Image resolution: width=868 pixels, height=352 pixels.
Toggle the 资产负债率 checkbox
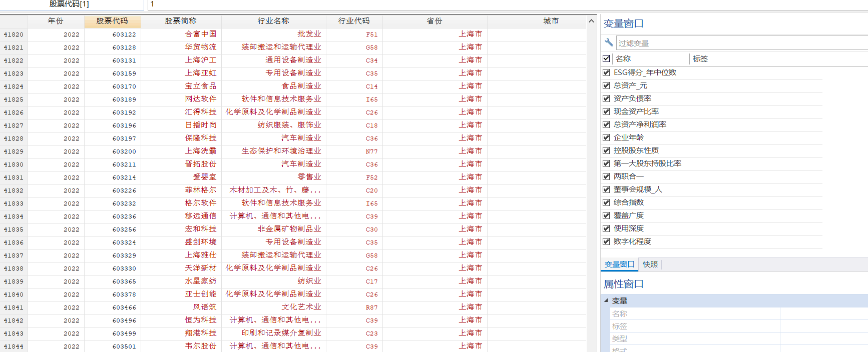point(606,98)
